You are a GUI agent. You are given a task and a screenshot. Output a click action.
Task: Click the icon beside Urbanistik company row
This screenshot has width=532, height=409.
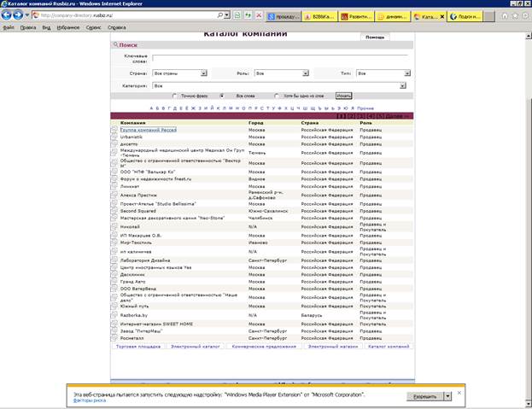coord(114,137)
